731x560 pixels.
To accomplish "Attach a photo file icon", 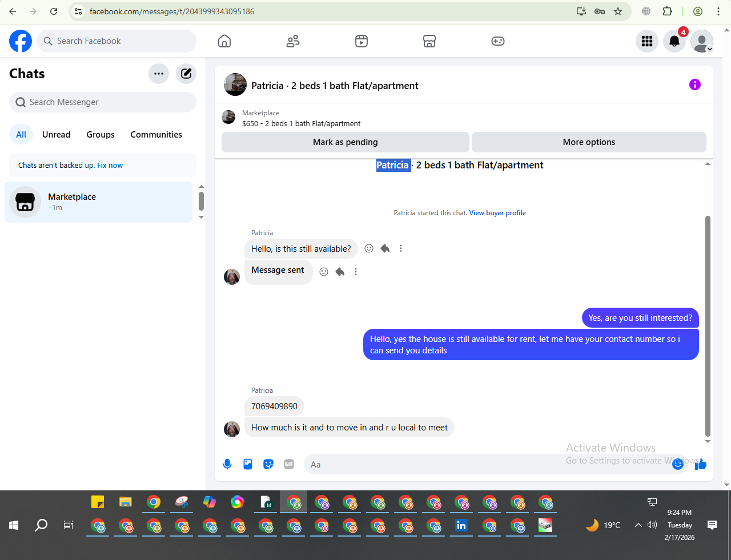I will (248, 464).
